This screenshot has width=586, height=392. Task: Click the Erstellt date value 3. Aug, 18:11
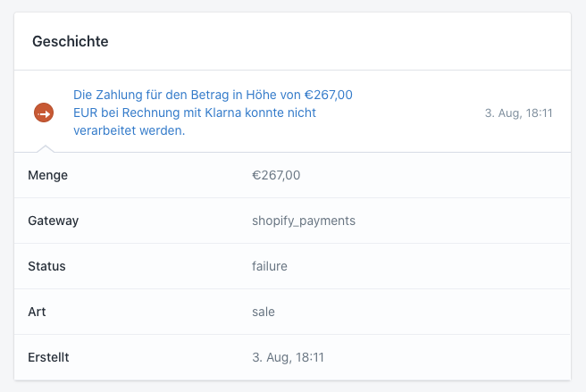pyautogui.click(x=288, y=357)
